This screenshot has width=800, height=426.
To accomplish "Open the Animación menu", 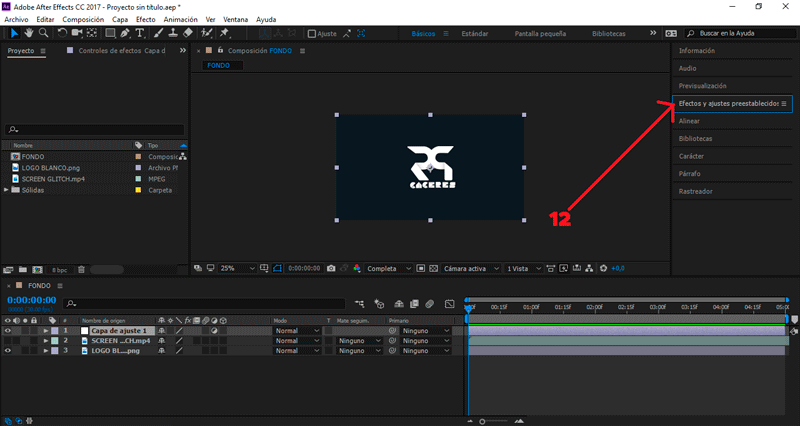I will click(x=180, y=19).
